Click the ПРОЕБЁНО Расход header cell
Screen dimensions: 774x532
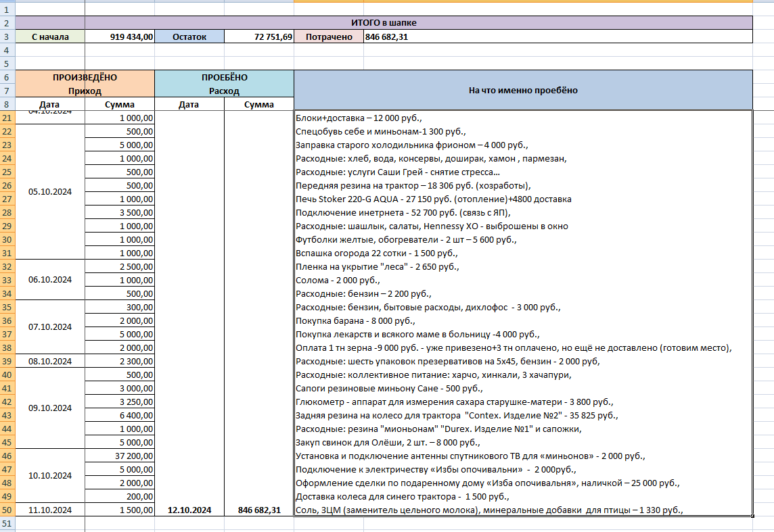click(x=224, y=84)
